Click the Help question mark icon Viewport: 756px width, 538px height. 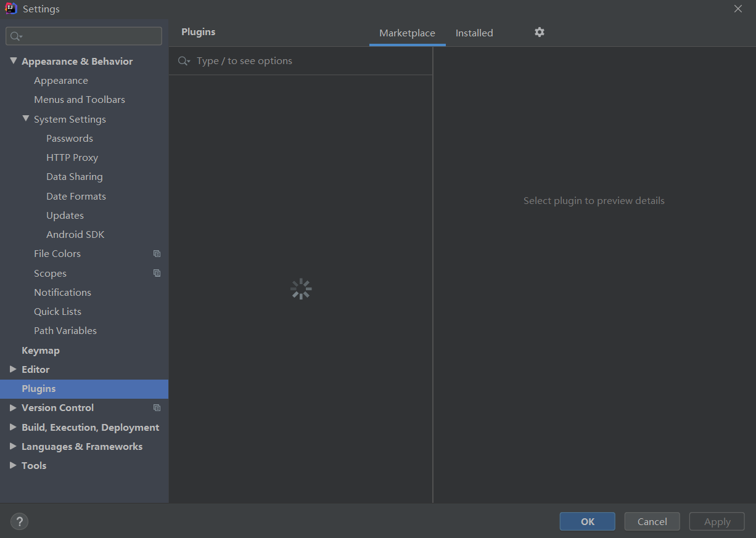tap(19, 521)
